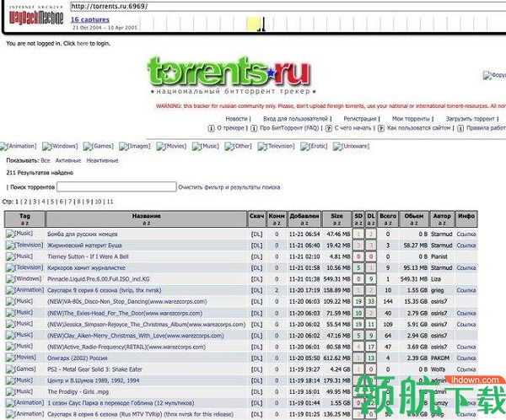Open the Новости menu link
The image size is (506, 420).
pos(236,119)
